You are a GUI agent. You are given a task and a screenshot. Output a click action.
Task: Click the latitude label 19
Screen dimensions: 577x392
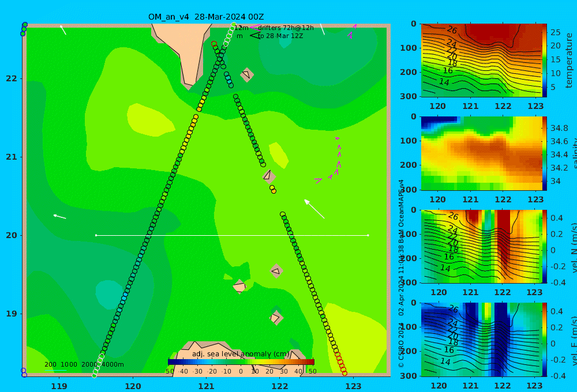pos(12,314)
